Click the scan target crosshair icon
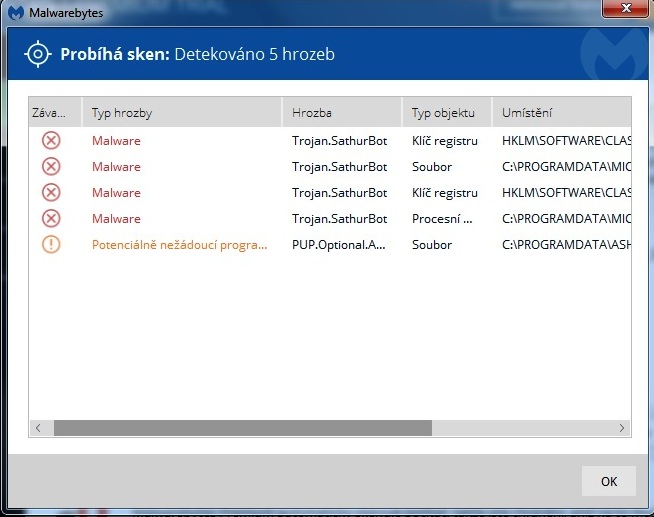 (x=38, y=54)
